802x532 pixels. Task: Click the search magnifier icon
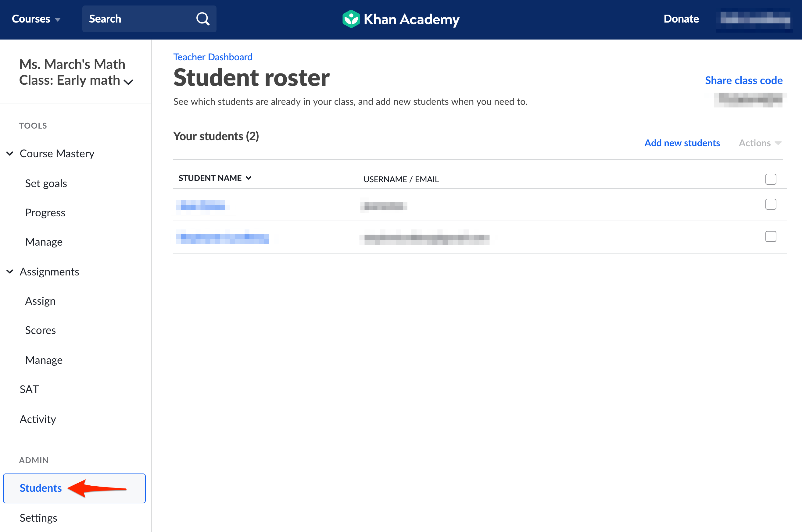(x=203, y=19)
